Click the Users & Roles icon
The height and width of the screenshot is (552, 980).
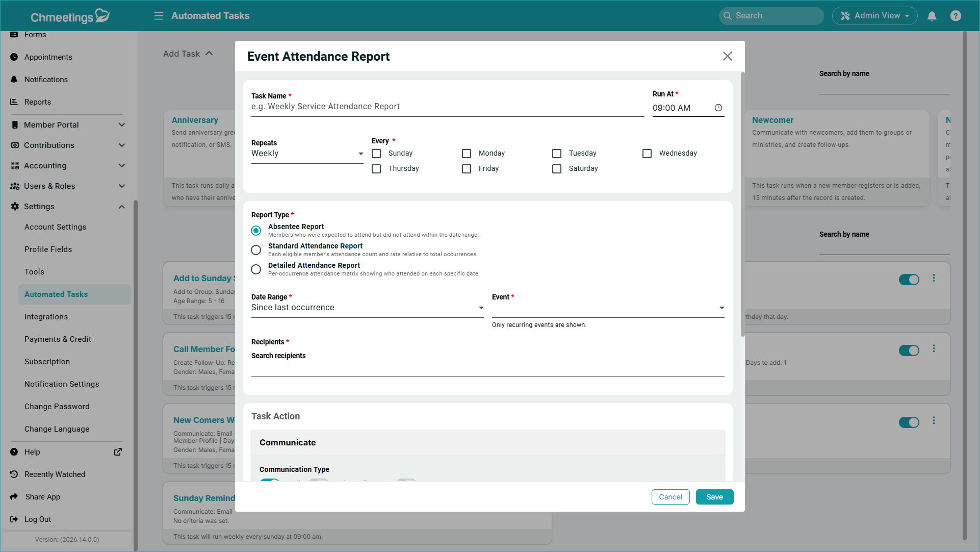click(x=15, y=186)
